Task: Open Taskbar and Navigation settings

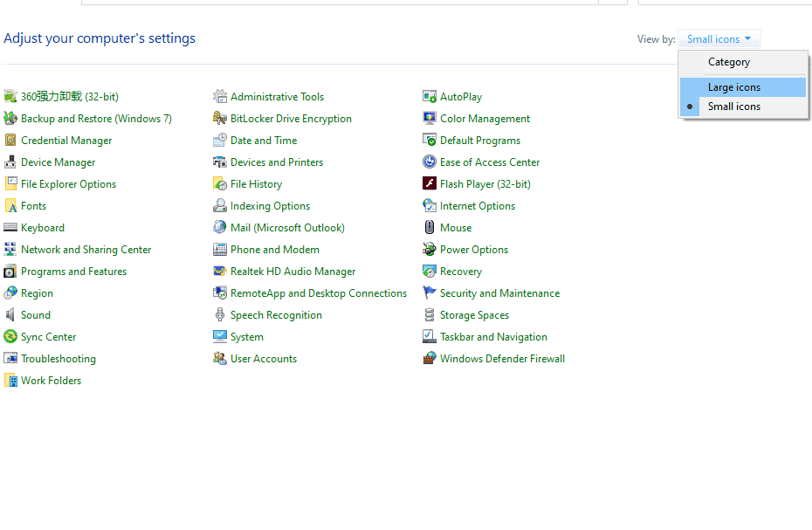Action: point(493,337)
